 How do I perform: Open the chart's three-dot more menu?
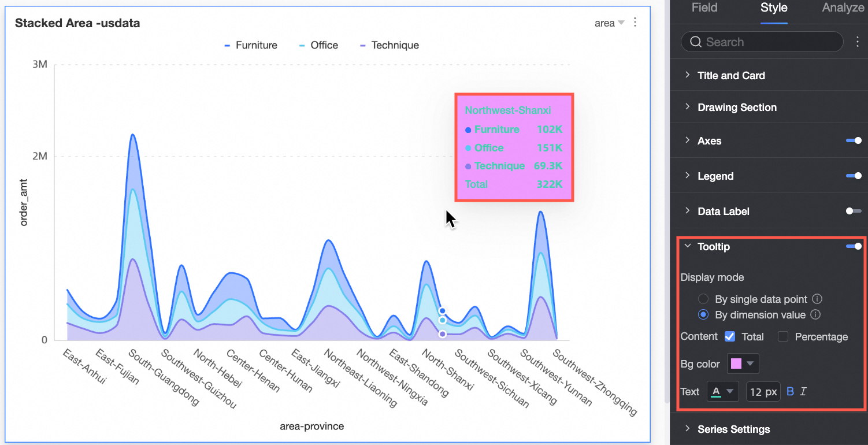click(635, 23)
